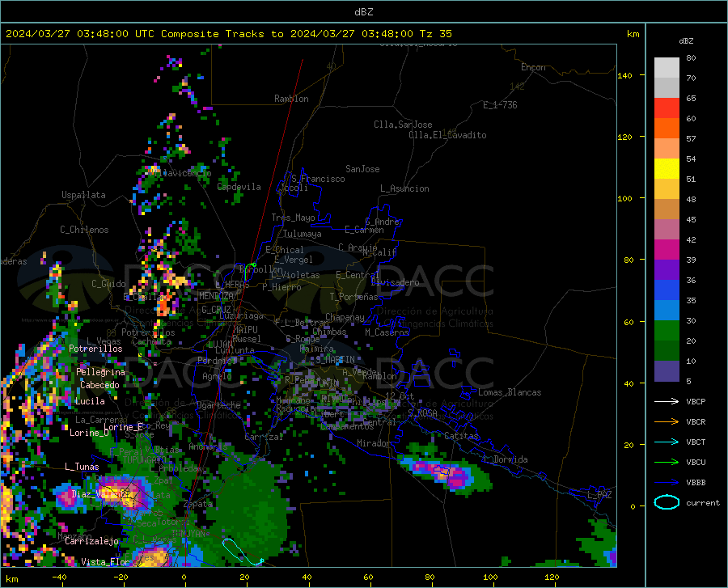728x588 pixels.
Task: Click the L_Dormida place label
Action: pos(505,459)
